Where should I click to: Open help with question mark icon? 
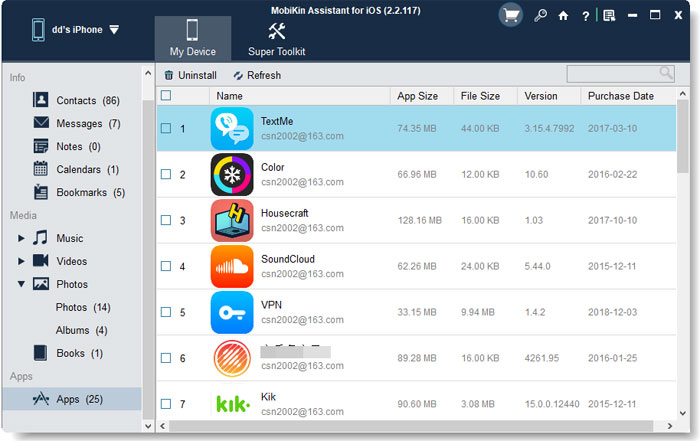tap(586, 16)
